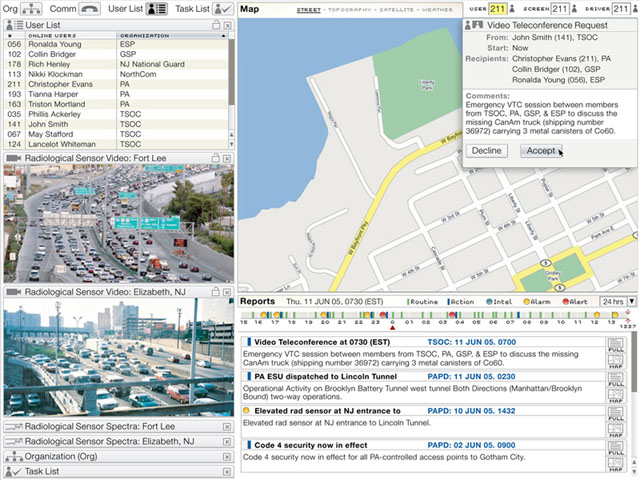Select user Ronalda Young
This screenshot has height=480, width=640.
116,44
